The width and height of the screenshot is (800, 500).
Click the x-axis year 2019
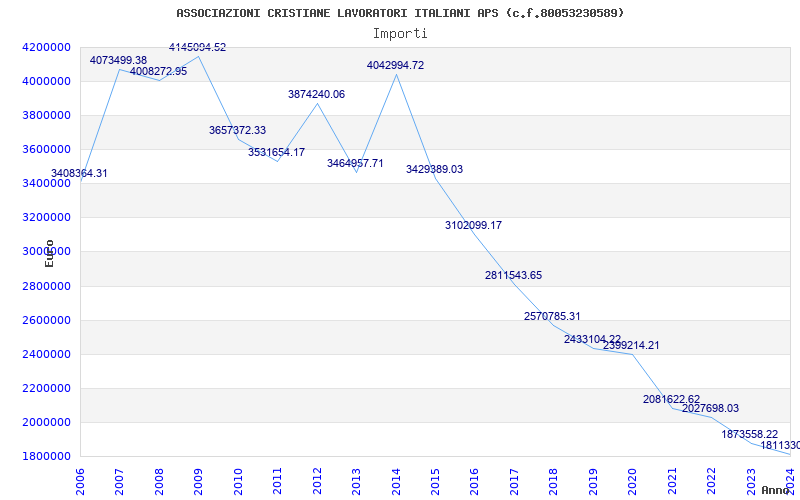pyautogui.click(x=593, y=482)
